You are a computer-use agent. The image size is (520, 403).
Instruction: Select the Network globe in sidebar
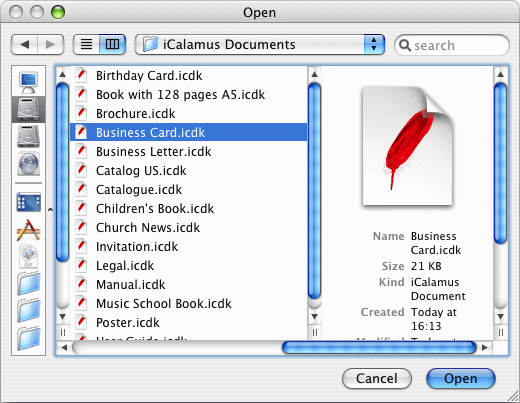click(x=28, y=164)
